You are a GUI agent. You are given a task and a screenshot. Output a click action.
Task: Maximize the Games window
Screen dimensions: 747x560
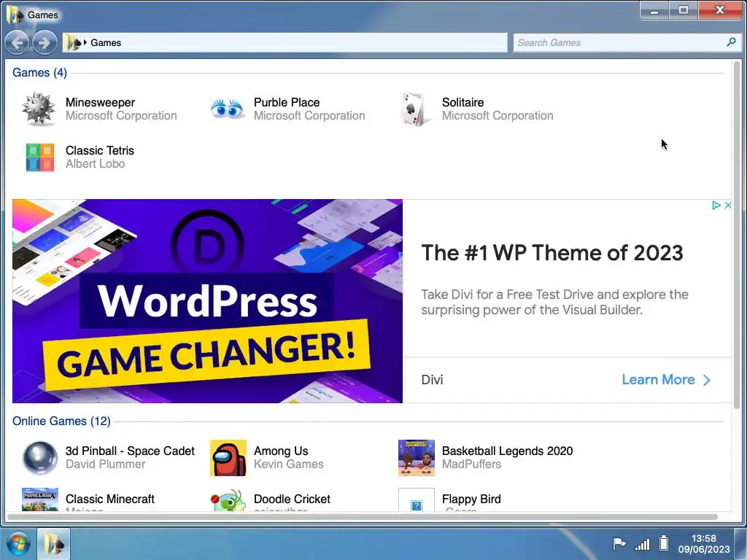(x=683, y=10)
